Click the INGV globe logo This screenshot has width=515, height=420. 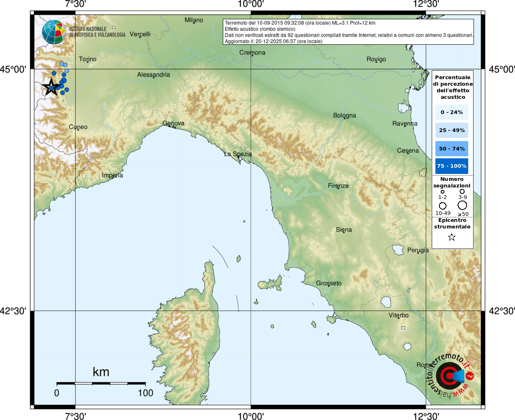[x=54, y=32]
